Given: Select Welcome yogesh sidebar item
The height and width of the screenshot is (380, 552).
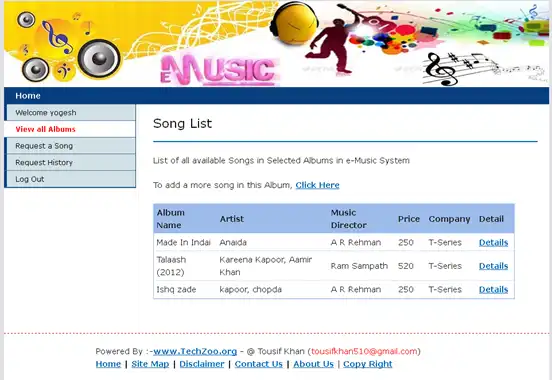Looking at the screenshot, I should (x=70, y=113).
